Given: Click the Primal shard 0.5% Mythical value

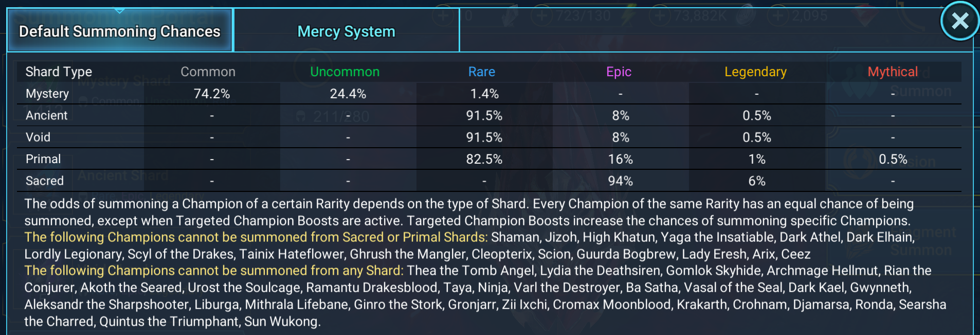Looking at the screenshot, I should (893, 159).
